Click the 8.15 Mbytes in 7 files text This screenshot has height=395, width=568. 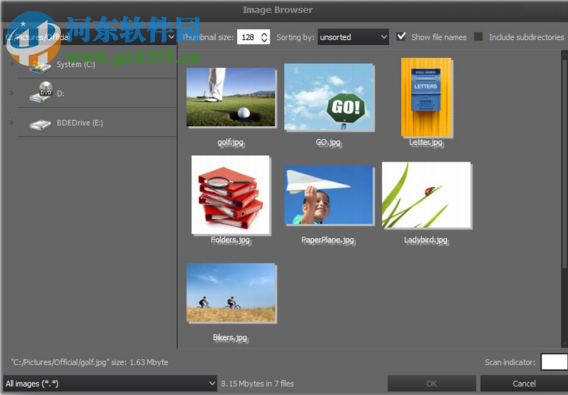pos(257,383)
